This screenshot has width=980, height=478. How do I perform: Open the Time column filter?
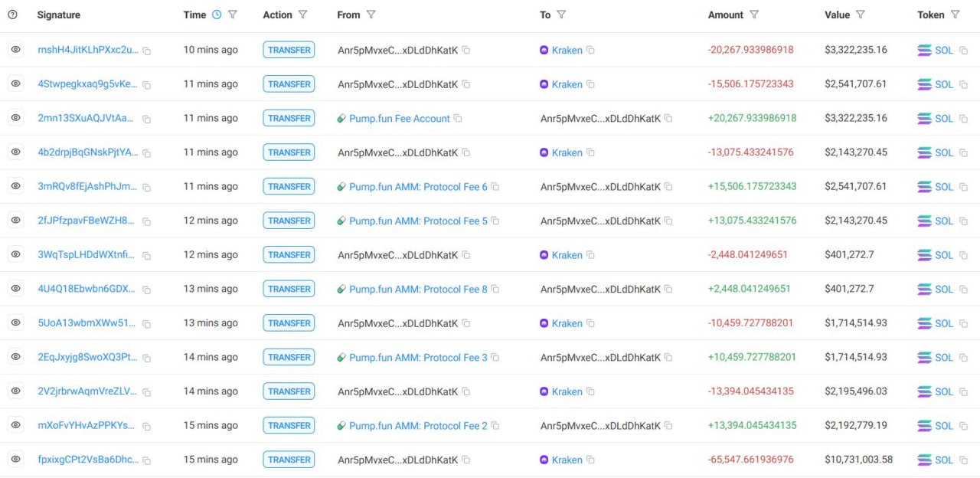(x=233, y=15)
